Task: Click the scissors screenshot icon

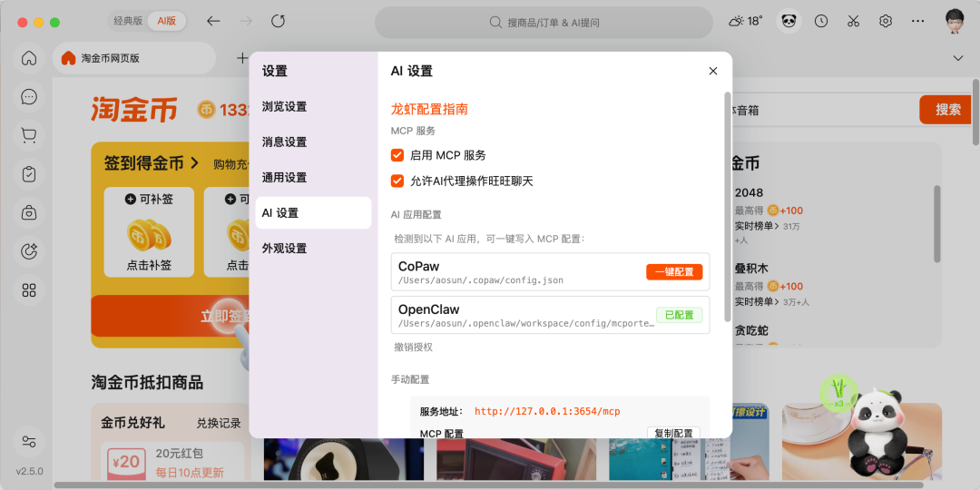Action: coord(853,21)
